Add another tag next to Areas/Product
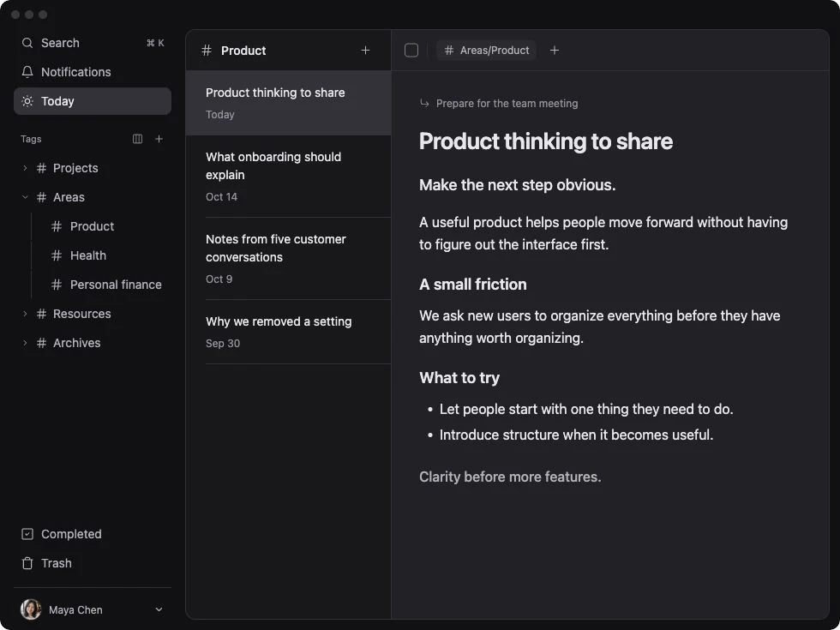 (x=555, y=50)
